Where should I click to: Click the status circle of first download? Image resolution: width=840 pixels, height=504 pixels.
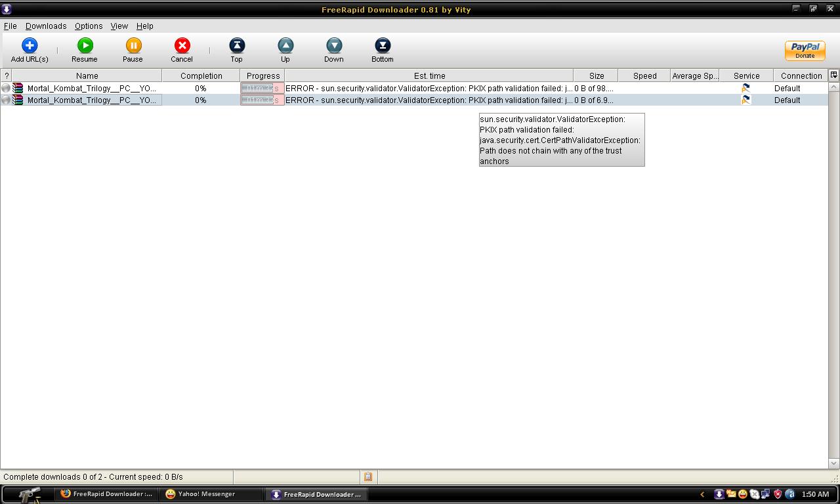click(6, 89)
